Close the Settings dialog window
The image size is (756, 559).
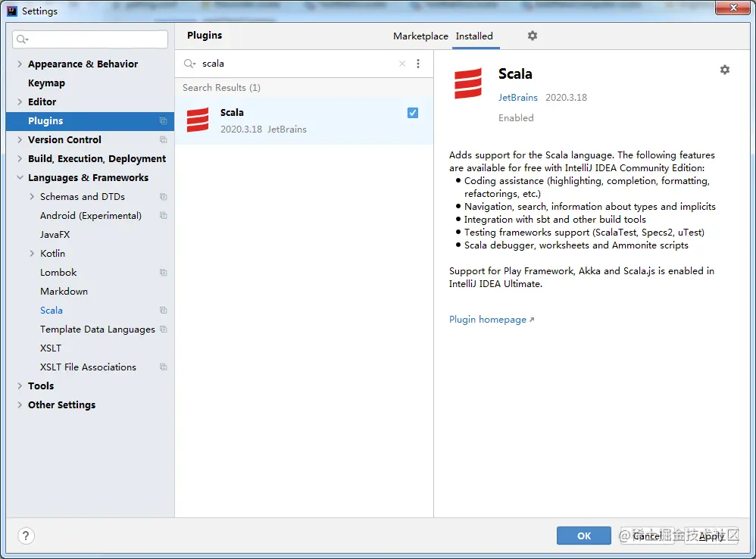733,8
